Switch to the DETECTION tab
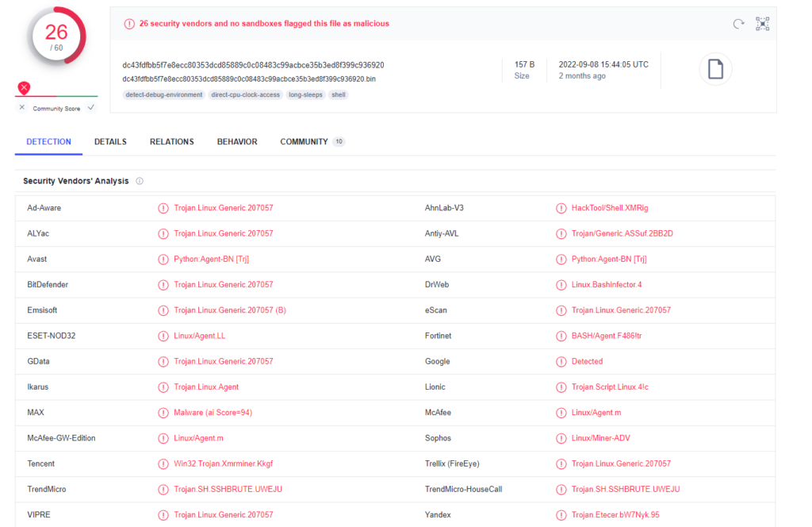This screenshot has height=527, width=812. click(48, 141)
